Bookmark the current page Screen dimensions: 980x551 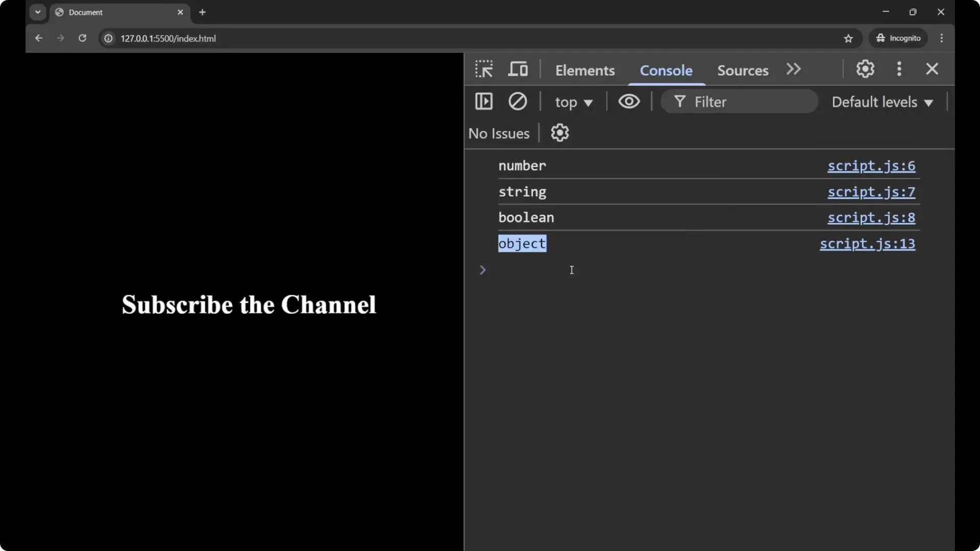pyautogui.click(x=849, y=38)
